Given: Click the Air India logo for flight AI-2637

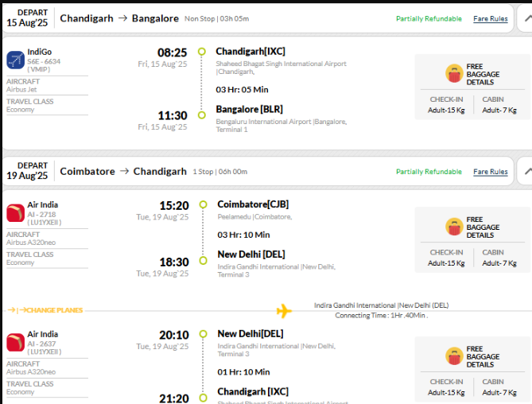Looking at the screenshot, I should 15,342.
